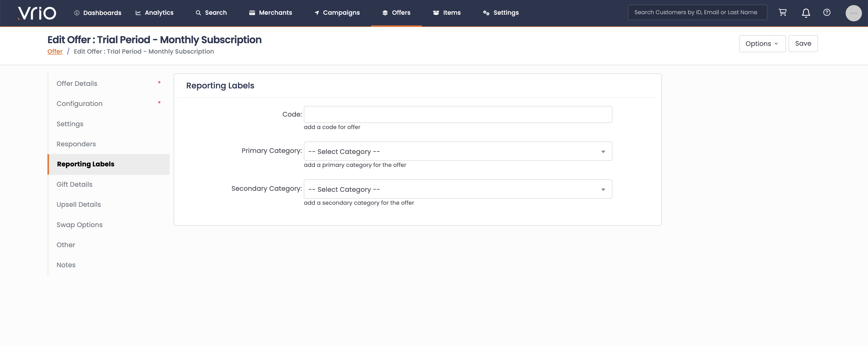Image resolution: width=868 pixels, height=346 pixels.
Task: Expand the Options dropdown button
Action: coord(762,43)
